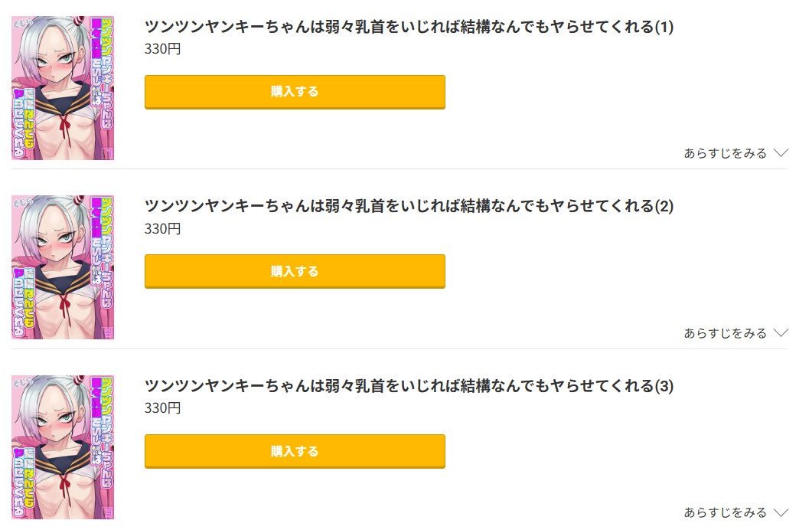Click the down chevron beside volume 1 synopsis
The height and width of the screenshot is (530, 812).
[781, 153]
